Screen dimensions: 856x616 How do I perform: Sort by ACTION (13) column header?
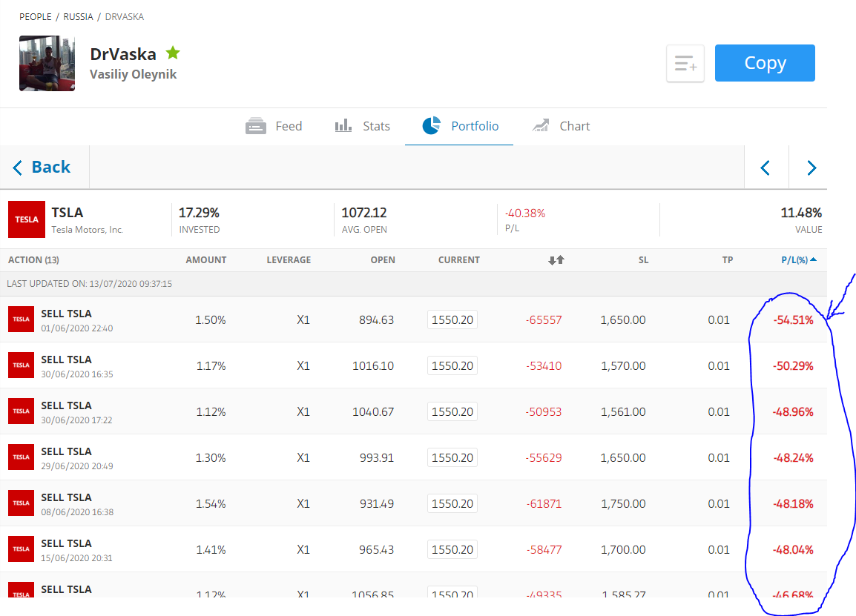coord(33,260)
